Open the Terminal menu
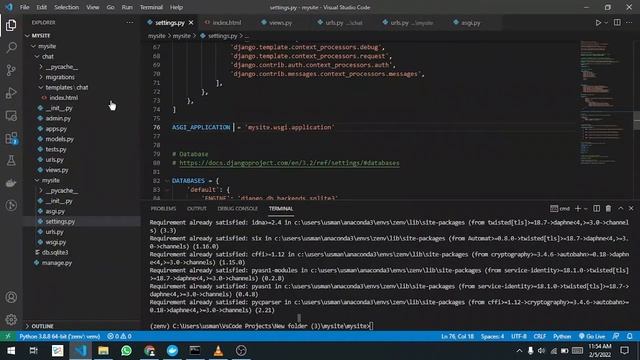This screenshot has height=360, width=640. pos(151,7)
